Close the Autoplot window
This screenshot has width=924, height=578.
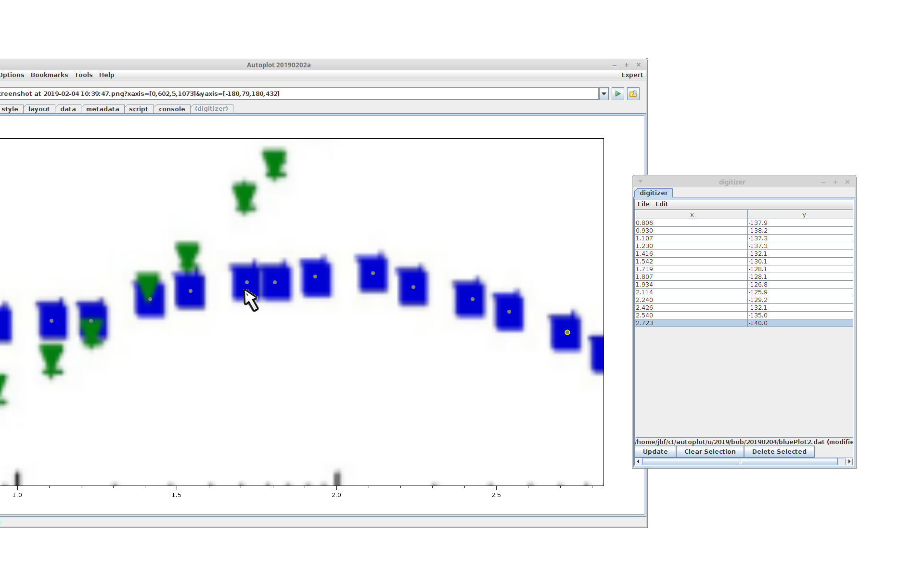click(639, 65)
